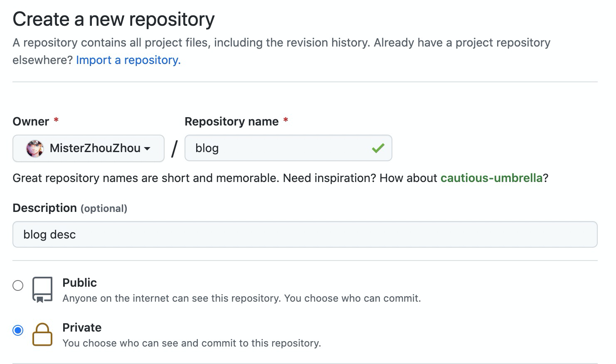Click the red asterisk beside Owner

56,121
